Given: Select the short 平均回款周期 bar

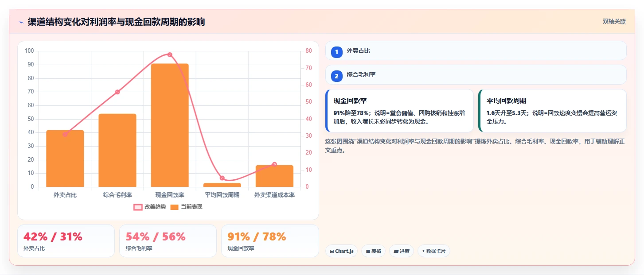Looking at the screenshot, I should (222, 185).
